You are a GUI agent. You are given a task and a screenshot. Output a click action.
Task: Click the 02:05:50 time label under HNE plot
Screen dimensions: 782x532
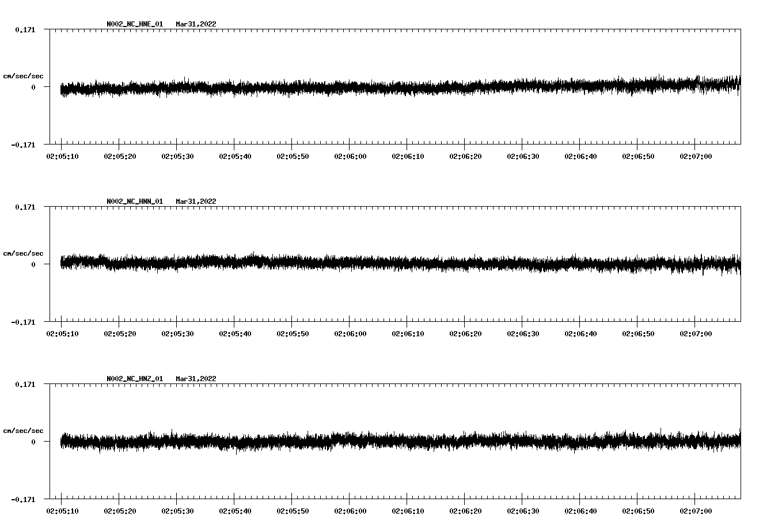293,156
